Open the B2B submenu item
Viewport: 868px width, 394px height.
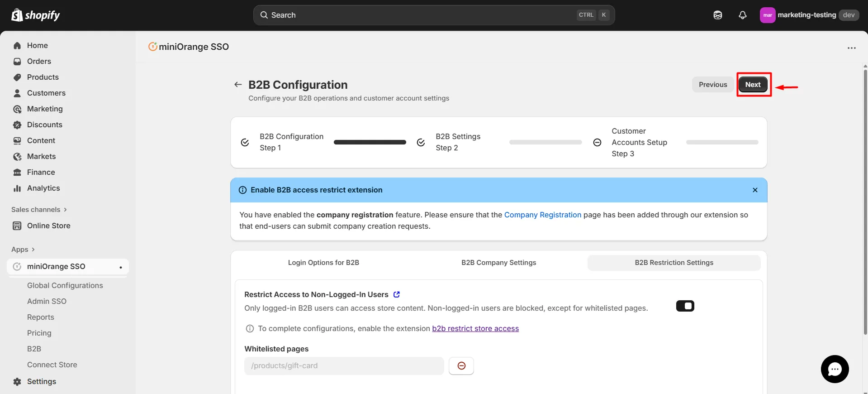point(34,349)
